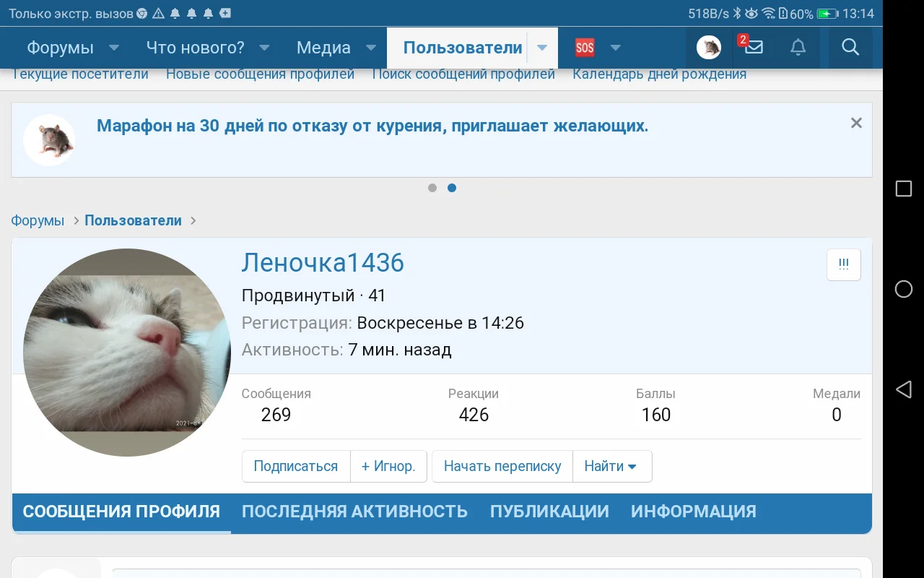Expand the Медиа dropdown arrow
Image resolution: width=924 pixels, height=578 pixels.
tap(370, 47)
